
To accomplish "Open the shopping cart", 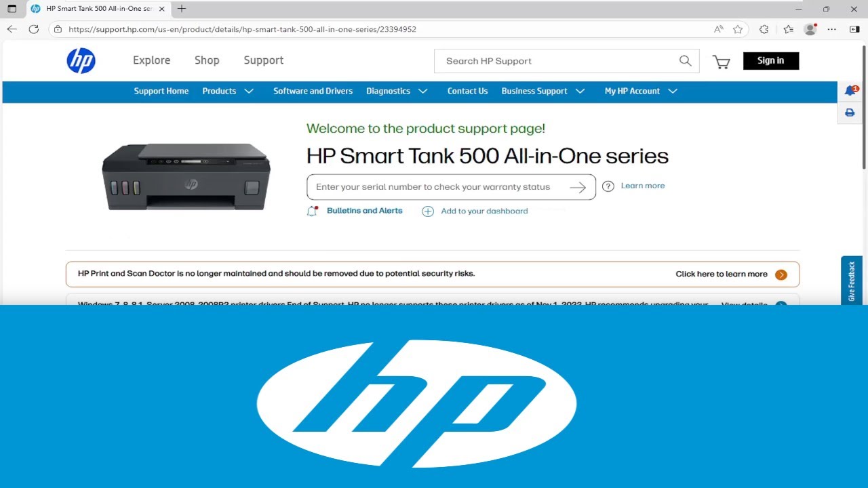I will click(721, 62).
